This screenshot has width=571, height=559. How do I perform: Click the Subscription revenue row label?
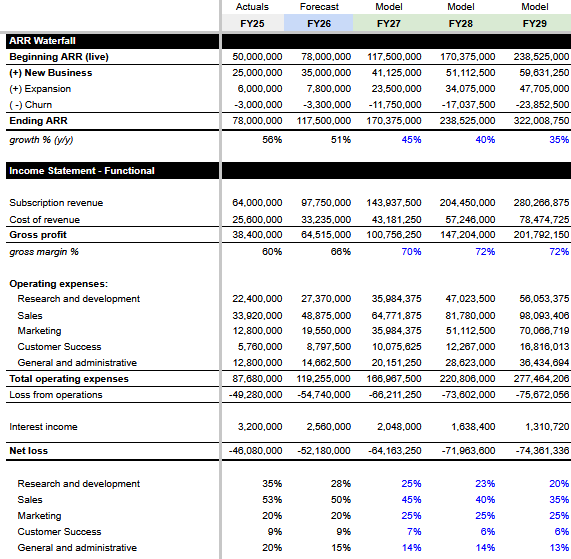[x=56, y=203]
